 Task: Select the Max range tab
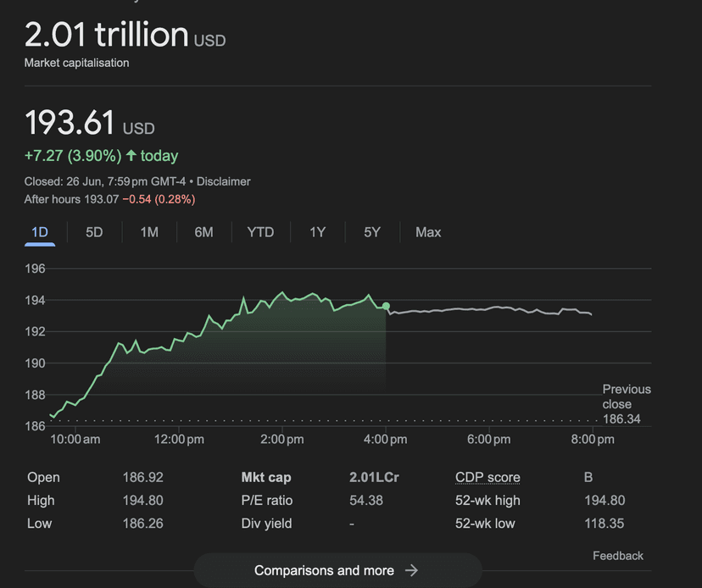[x=428, y=232]
